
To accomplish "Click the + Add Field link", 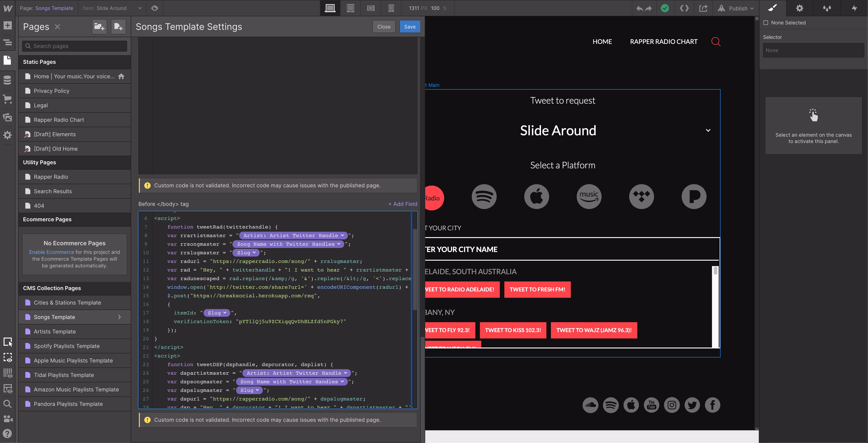I will tap(403, 204).
